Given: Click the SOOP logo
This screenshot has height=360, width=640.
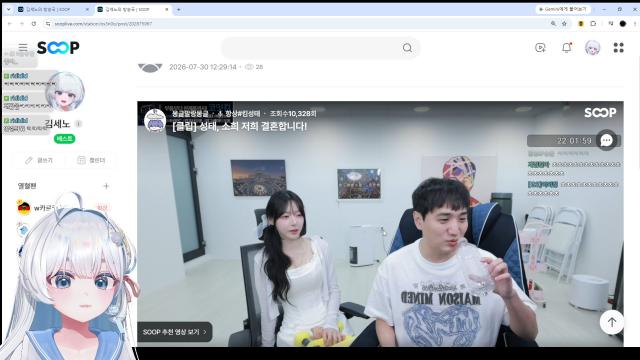Looking at the screenshot, I should (58, 48).
